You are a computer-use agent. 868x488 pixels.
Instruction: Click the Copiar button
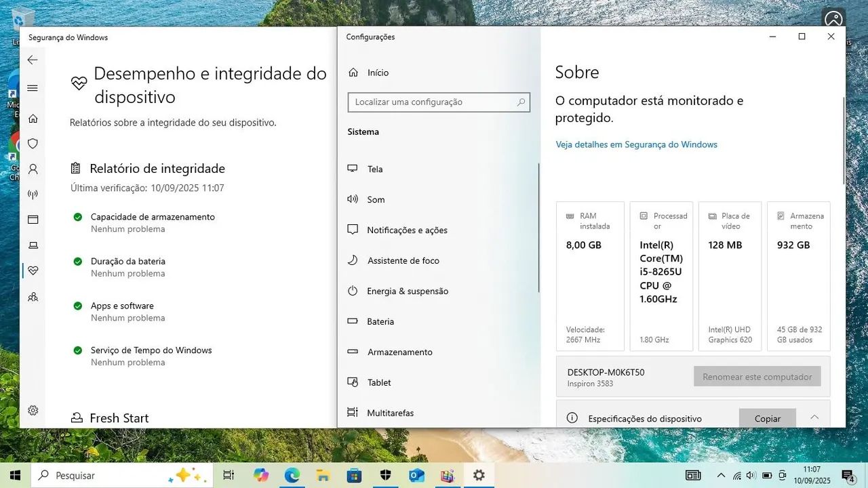pos(767,418)
